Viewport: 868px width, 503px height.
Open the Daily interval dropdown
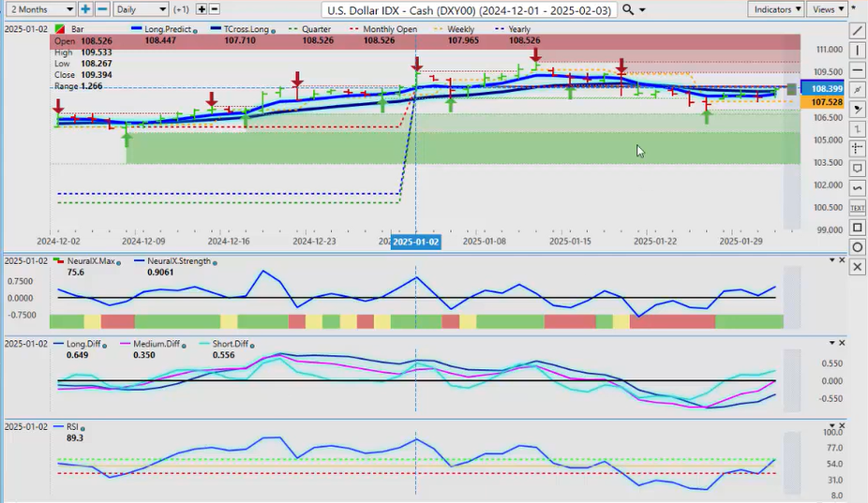[146, 9]
